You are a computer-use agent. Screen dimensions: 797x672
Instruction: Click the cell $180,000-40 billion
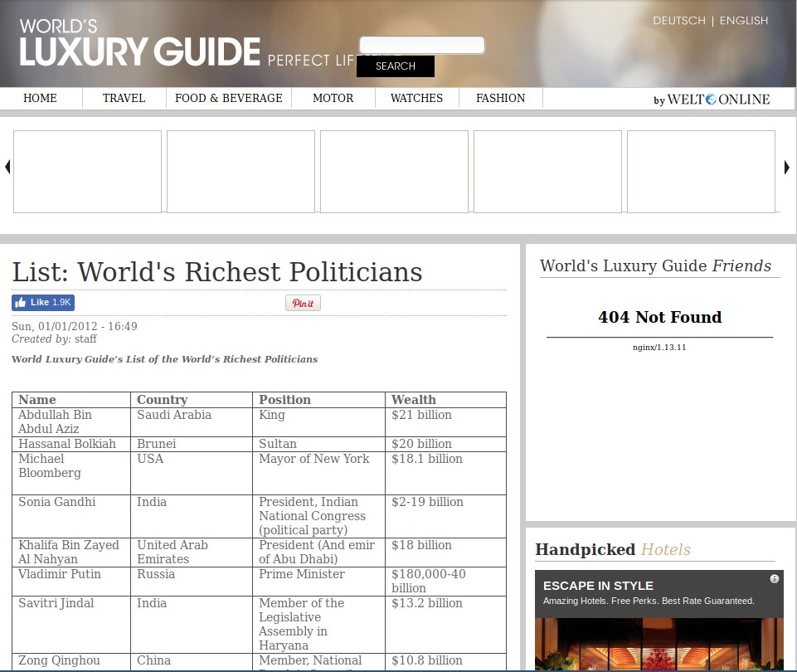(445, 581)
